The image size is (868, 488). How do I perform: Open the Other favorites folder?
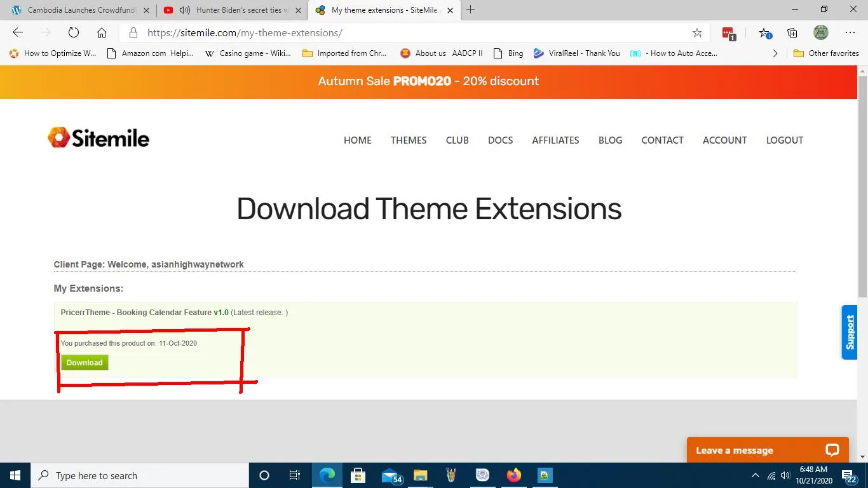(x=826, y=53)
